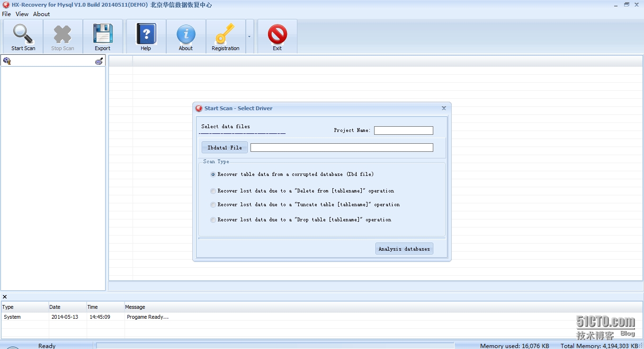The image size is (644, 349).
Task: Click the Analysis databases button
Action: coord(404,249)
